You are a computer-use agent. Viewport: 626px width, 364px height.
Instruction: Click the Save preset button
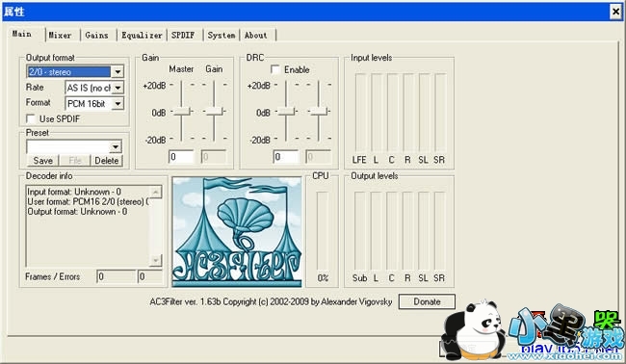tap(42, 161)
